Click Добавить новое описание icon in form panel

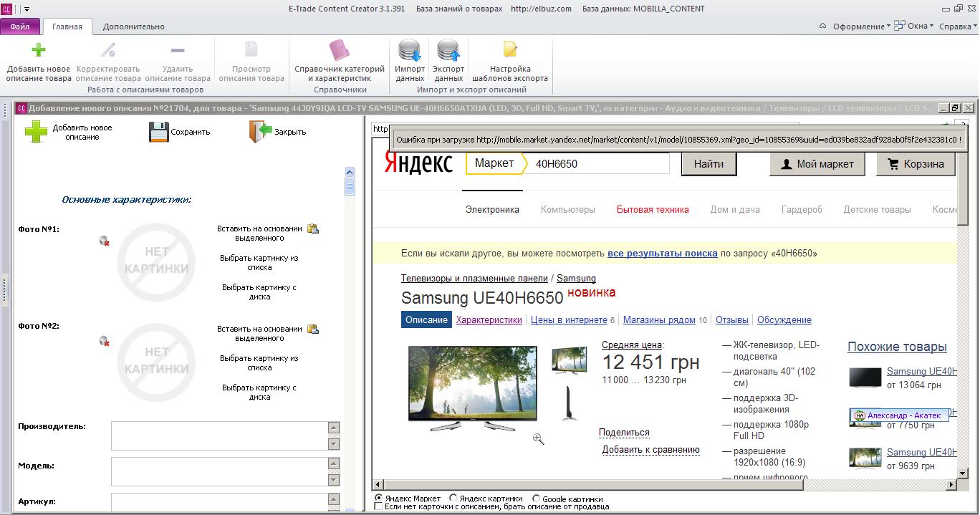pos(36,132)
